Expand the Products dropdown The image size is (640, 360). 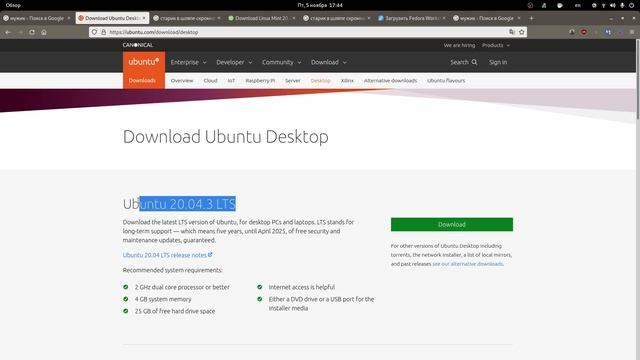tap(496, 45)
